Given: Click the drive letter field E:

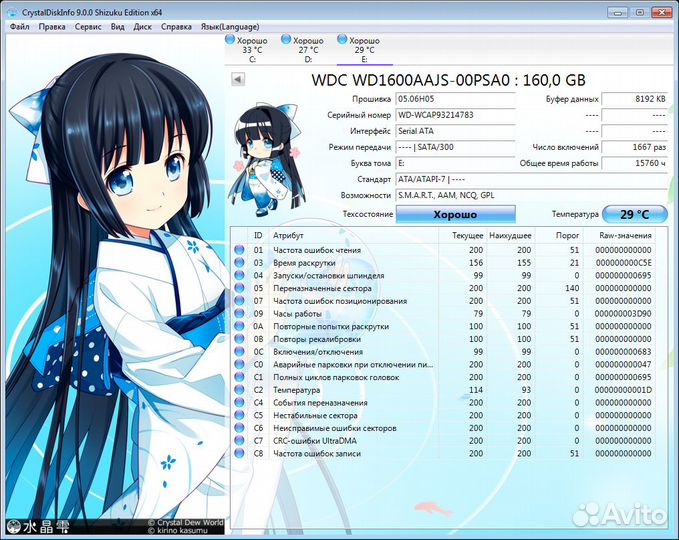Looking at the screenshot, I should tap(455, 163).
